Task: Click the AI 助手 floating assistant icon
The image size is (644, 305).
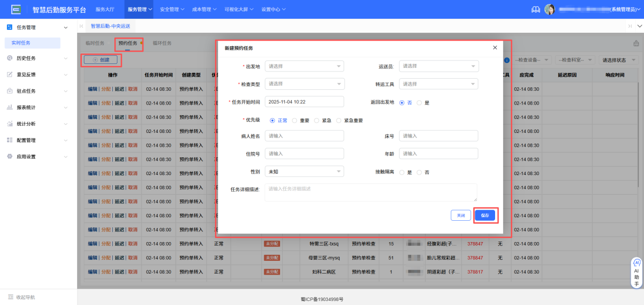Action: (635, 272)
